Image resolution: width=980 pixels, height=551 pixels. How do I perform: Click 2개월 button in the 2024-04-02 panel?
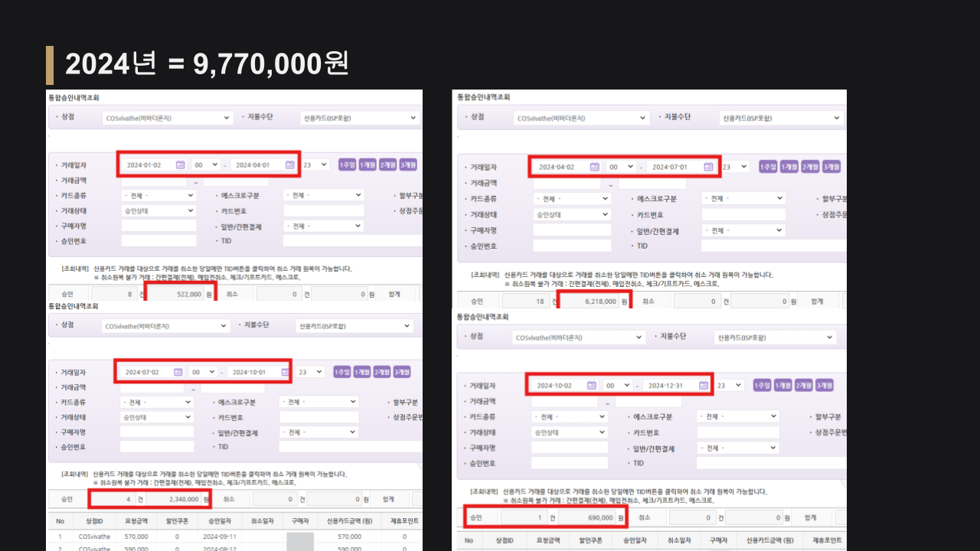tap(810, 167)
